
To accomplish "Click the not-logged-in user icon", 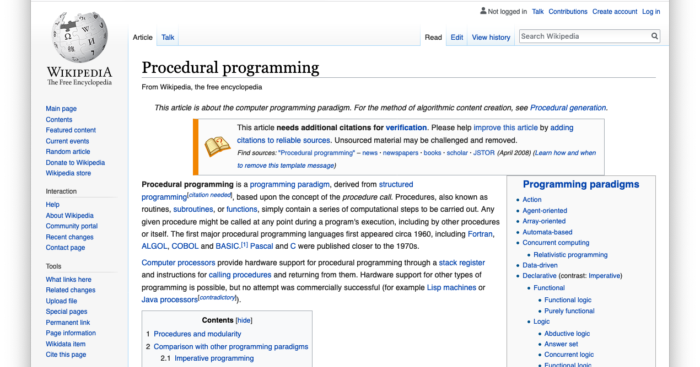I will 483,11.
